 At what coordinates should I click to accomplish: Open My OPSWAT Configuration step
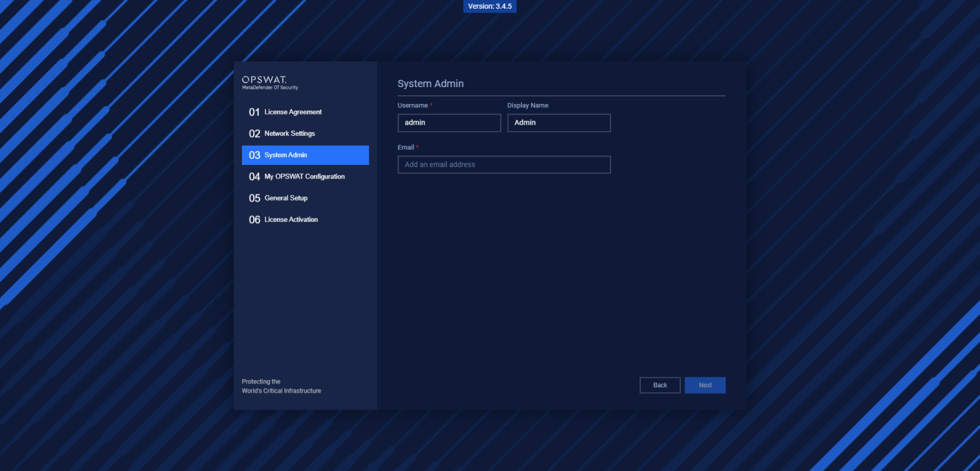click(305, 176)
